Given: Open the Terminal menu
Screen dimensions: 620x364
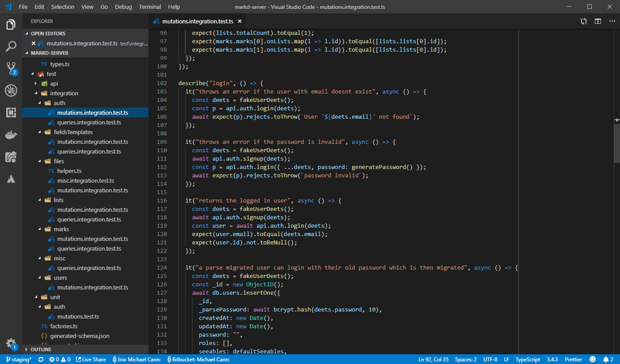Looking at the screenshot, I should tap(150, 7).
